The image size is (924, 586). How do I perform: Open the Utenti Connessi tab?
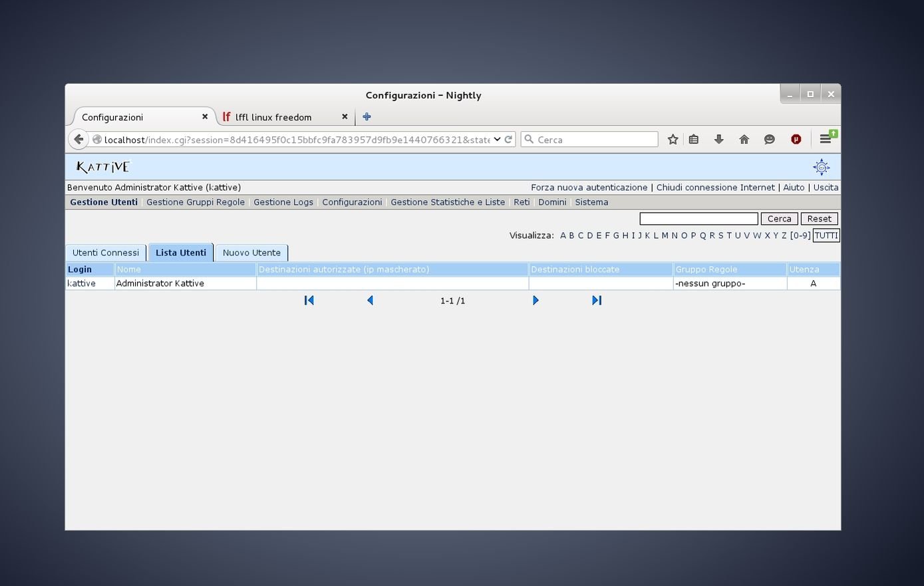coord(106,253)
